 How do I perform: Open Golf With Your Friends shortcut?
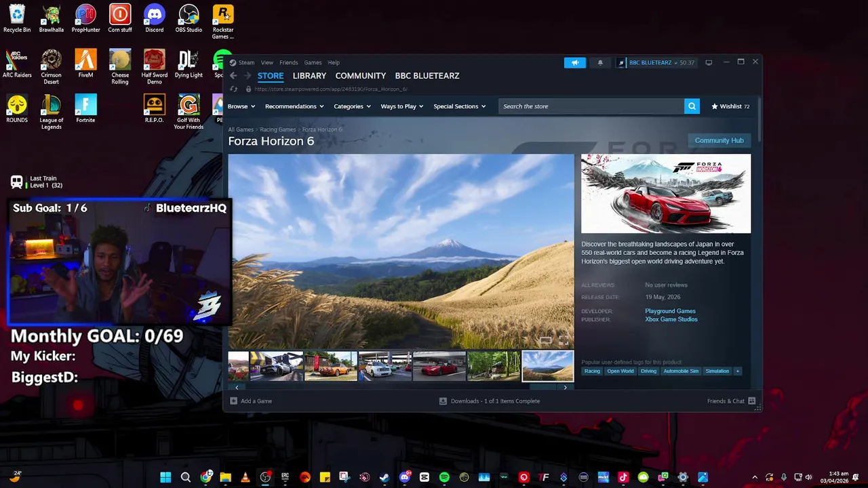tap(189, 113)
